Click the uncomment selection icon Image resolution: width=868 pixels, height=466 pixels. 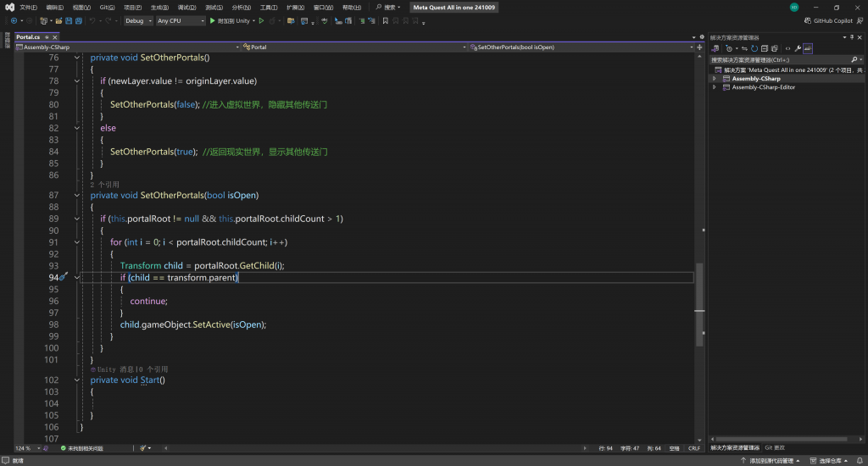pyautogui.click(x=371, y=21)
